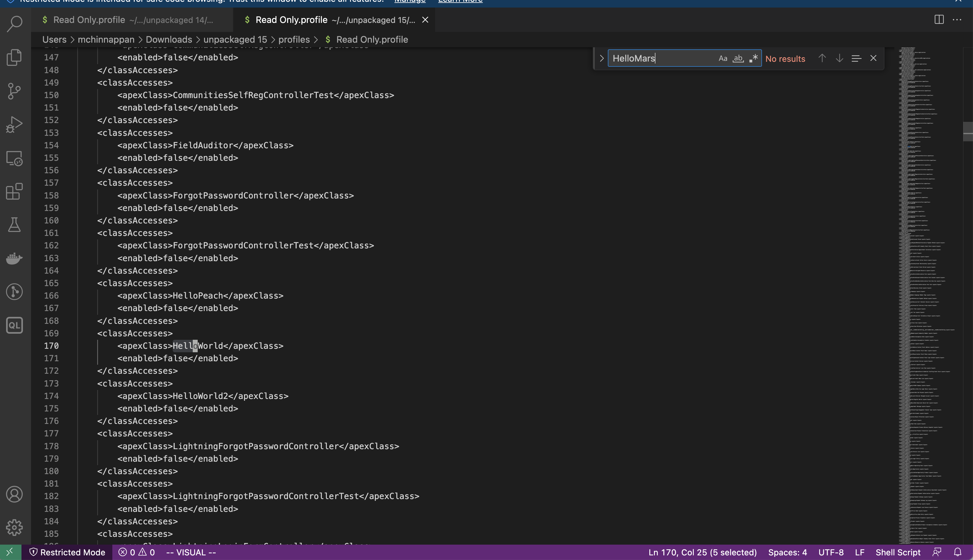
Task: Click LightningForgotPasswordControllerTest on line 182
Action: (266, 496)
